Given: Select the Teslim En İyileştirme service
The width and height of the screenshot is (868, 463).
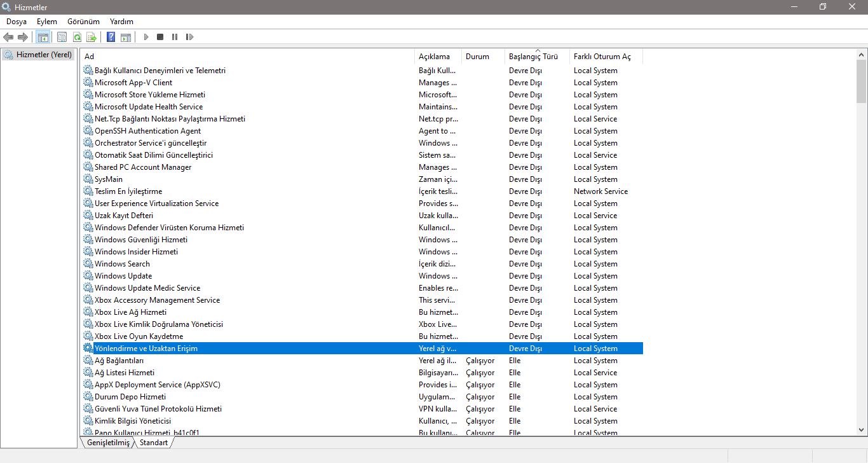Looking at the screenshot, I should [362, 191].
